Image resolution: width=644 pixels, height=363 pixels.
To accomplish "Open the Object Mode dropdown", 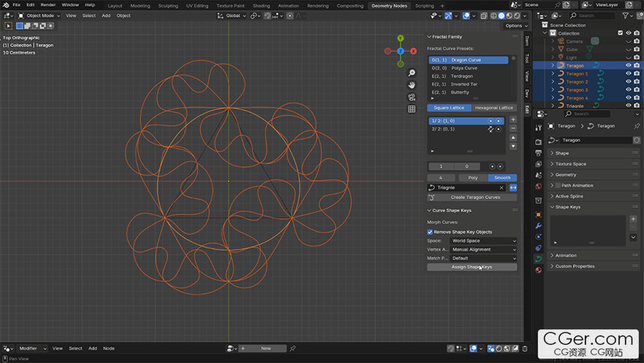I will click(x=39, y=15).
